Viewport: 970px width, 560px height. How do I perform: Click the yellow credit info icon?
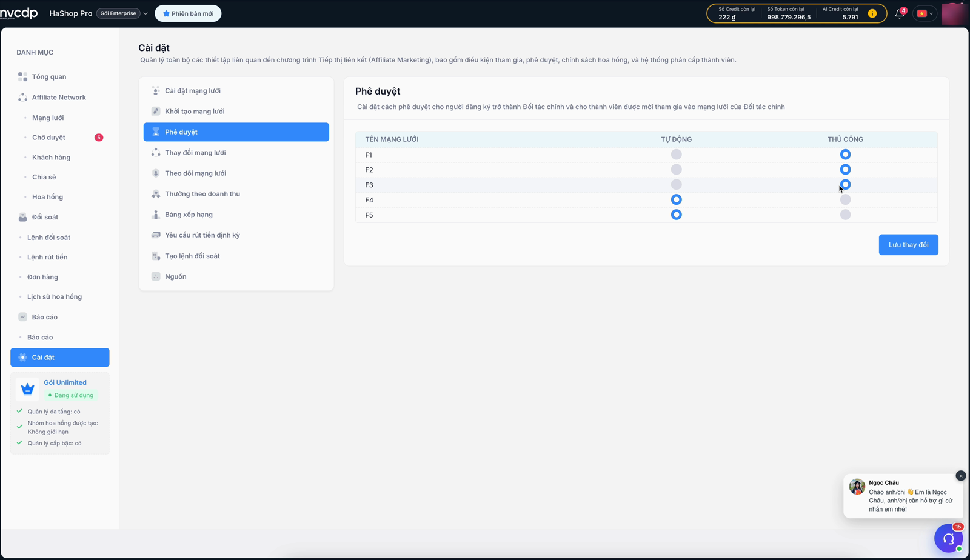[x=872, y=13]
